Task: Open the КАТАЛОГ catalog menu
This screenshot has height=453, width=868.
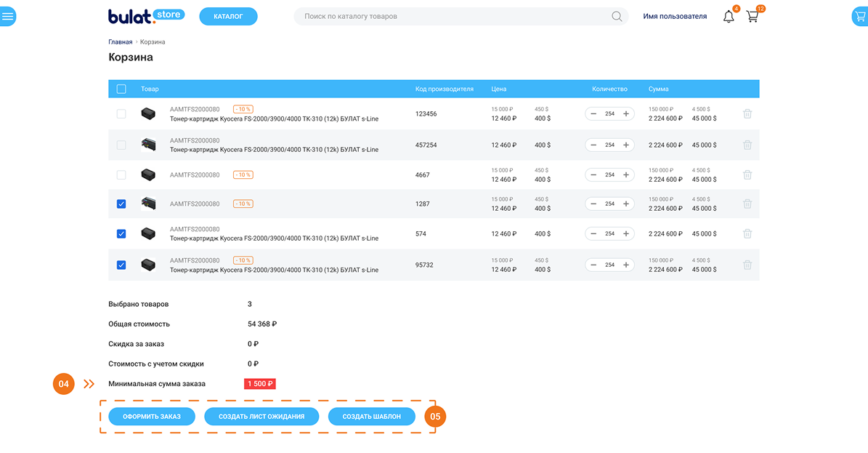Action: point(228,16)
